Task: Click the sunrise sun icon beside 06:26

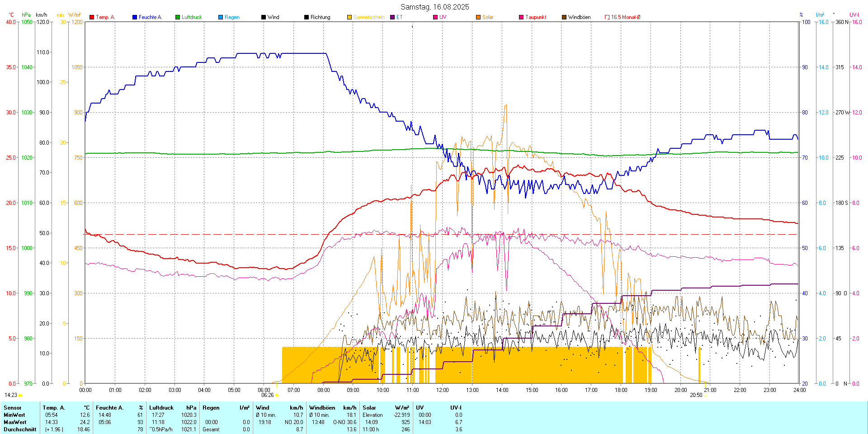Action: click(277, 395)
